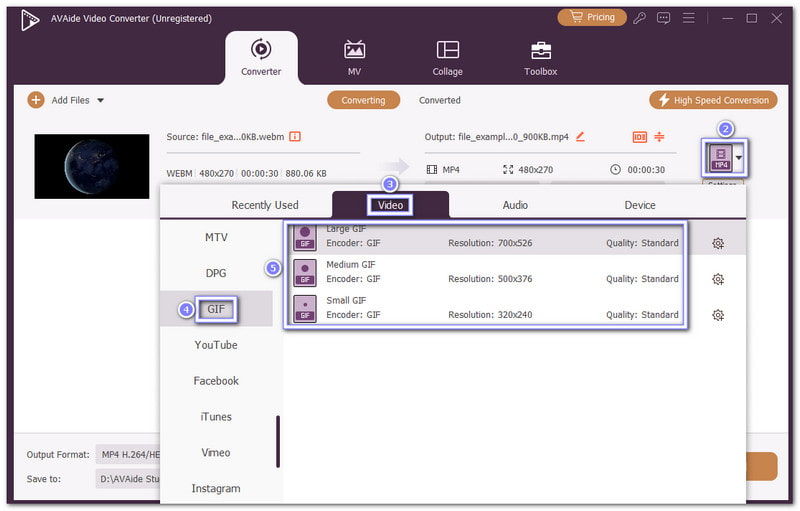800x511 pixels.
Task: Choose iTunes in the format list
Action: click(x=216, y=417)
